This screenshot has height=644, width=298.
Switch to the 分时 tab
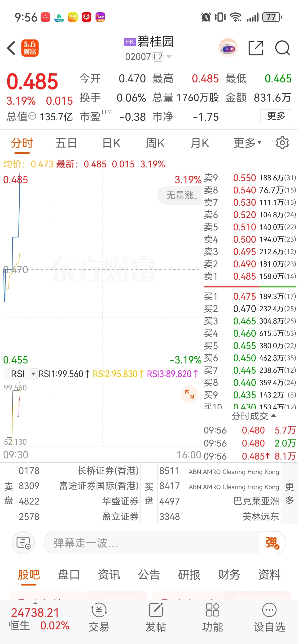pos(22,143)
